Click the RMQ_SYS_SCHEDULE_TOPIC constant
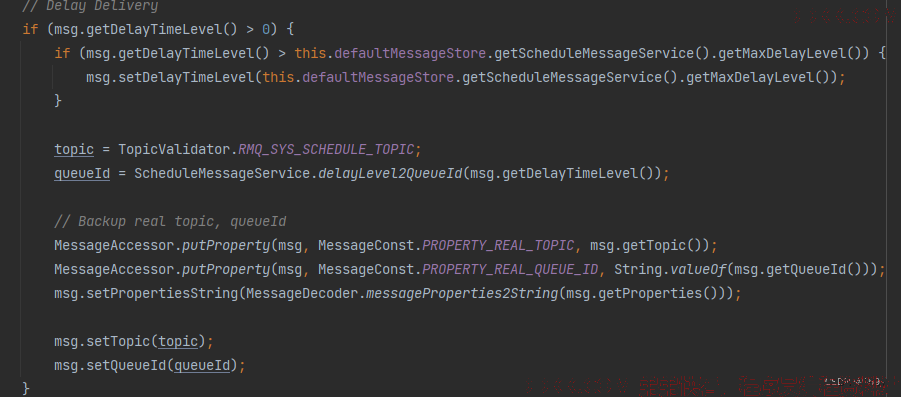The height and width of the screenshot is (397, 901). click(x=326, y=149)
